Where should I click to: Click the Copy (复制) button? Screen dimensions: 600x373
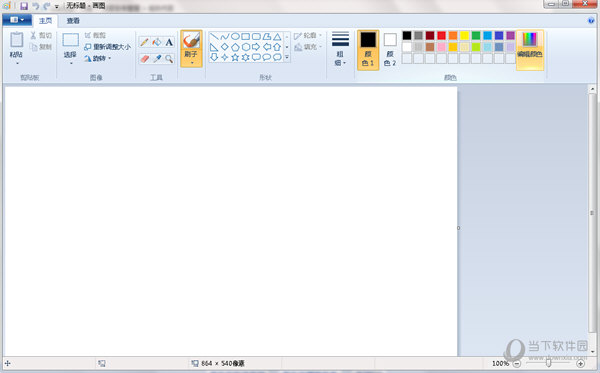pyautogui.click(x=41, y=47)
